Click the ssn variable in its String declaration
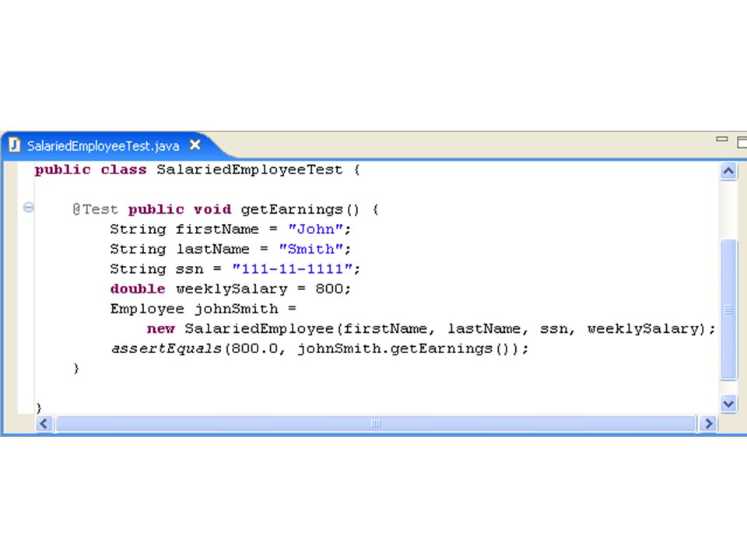Image resolution: width=747 pixels, height=560 pixels. 189,270
